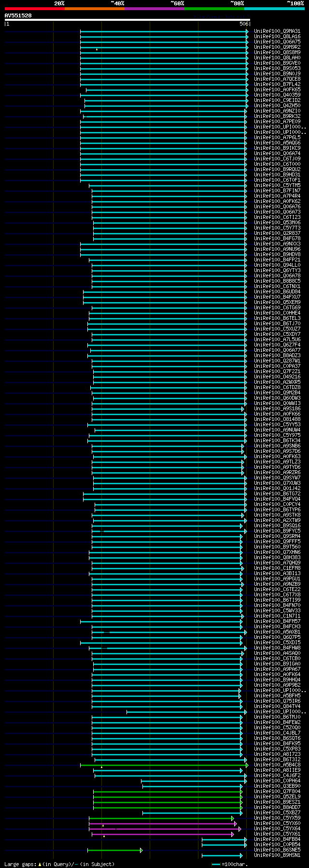This screenshot has width=309, height=868.
Task: Click the purple alignment bar for UniRef100_C5YX60
Action: (x=163, y=824)
